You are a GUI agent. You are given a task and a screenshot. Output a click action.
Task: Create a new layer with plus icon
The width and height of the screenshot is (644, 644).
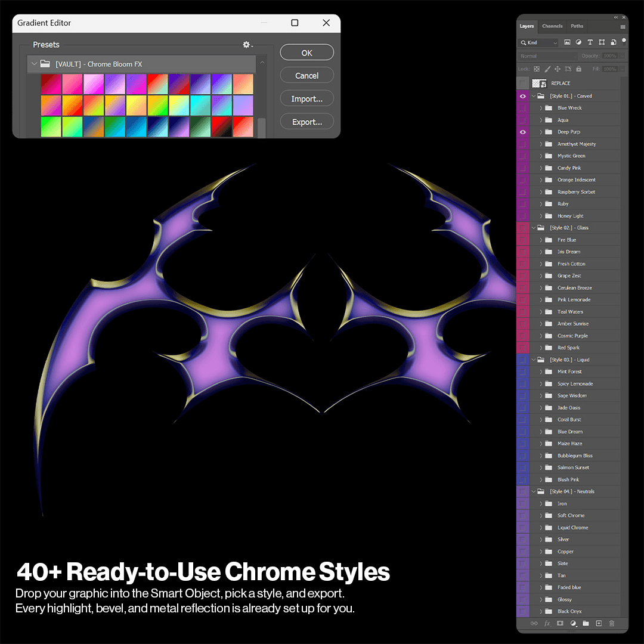click(x=599, y=623)
